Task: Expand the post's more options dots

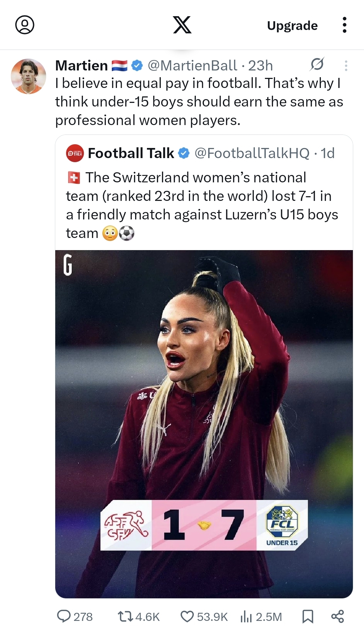Action: click(x=346, y=65)
